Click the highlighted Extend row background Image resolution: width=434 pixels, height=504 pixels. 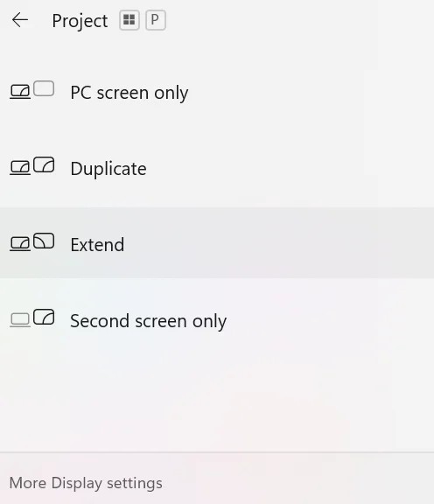click(217, 243)
